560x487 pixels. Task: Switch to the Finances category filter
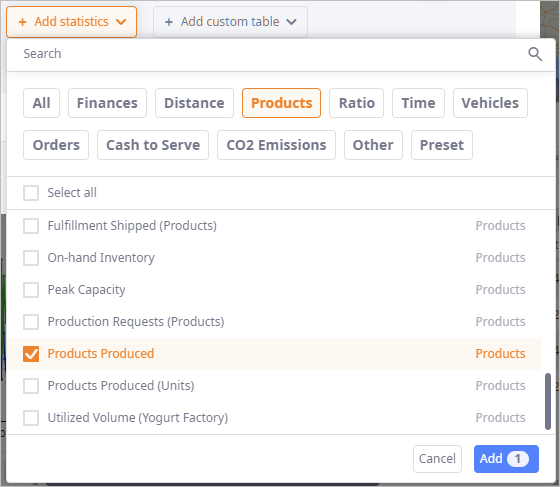107,103
